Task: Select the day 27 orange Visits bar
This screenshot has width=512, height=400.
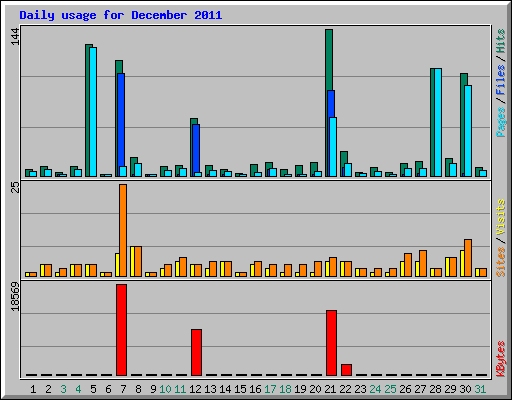Action: (423, 263)
